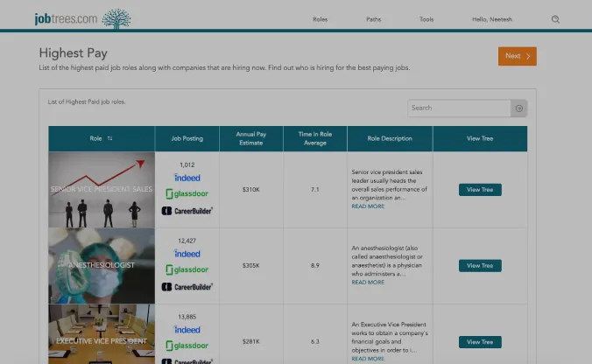This screenshot has height=364, width=592.
Task: View Tree for Anesthesiologist role
Action: [x=480, y=265]
